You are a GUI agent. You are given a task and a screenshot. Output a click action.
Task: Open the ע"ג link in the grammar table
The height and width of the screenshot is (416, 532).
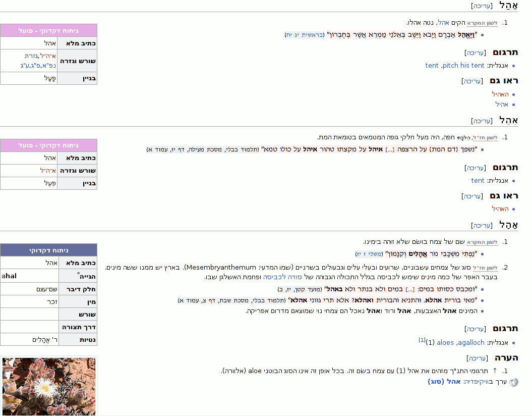point(24,66)
